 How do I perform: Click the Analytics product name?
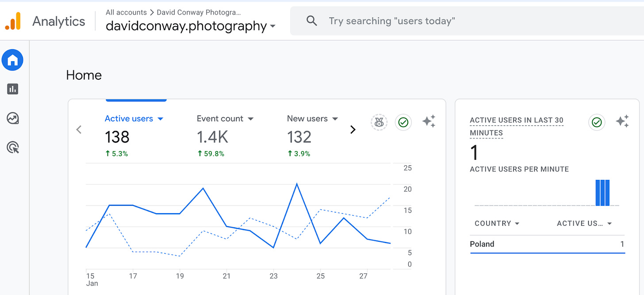tap(59, 21)
